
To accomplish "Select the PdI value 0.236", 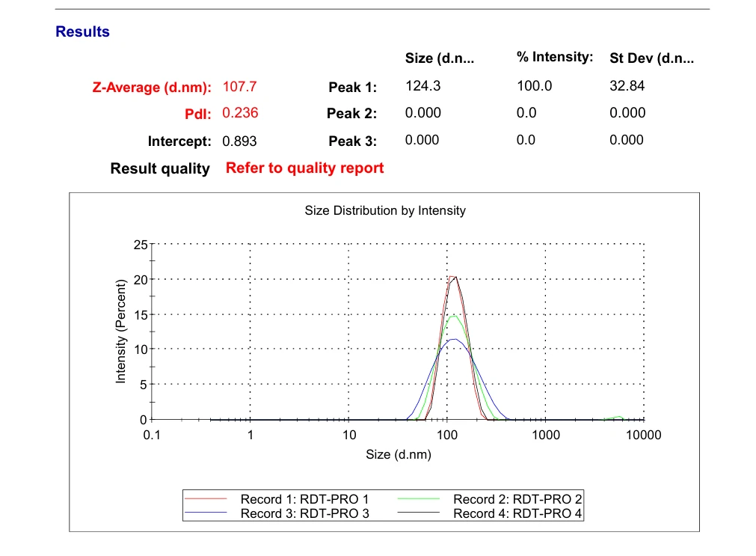I will [240, 113].
